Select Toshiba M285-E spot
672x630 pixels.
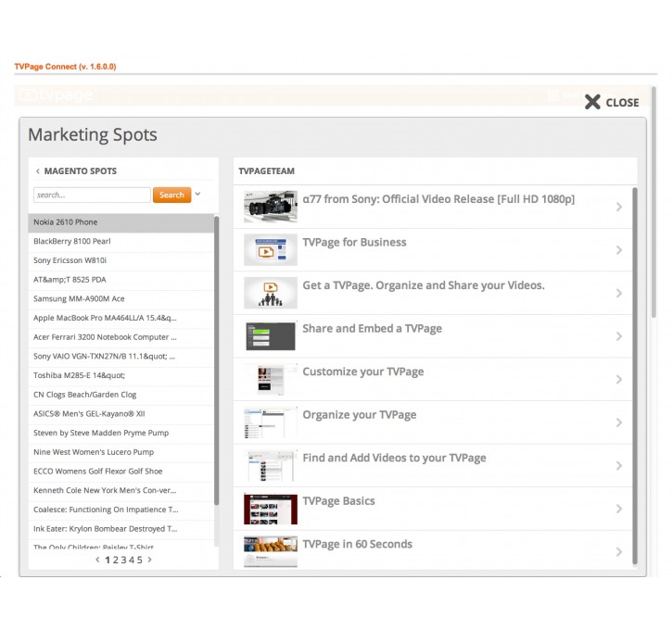click(x=120, y=375)
